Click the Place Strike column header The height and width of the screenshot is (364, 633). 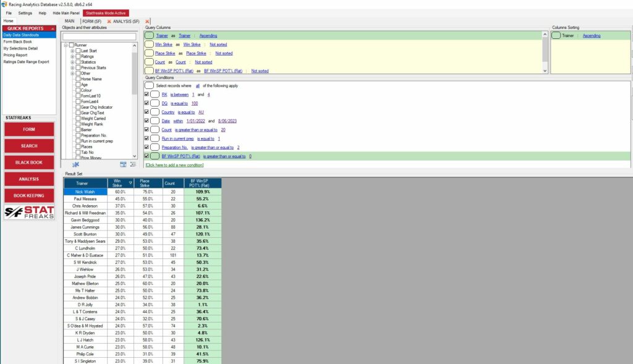(148, 183)
